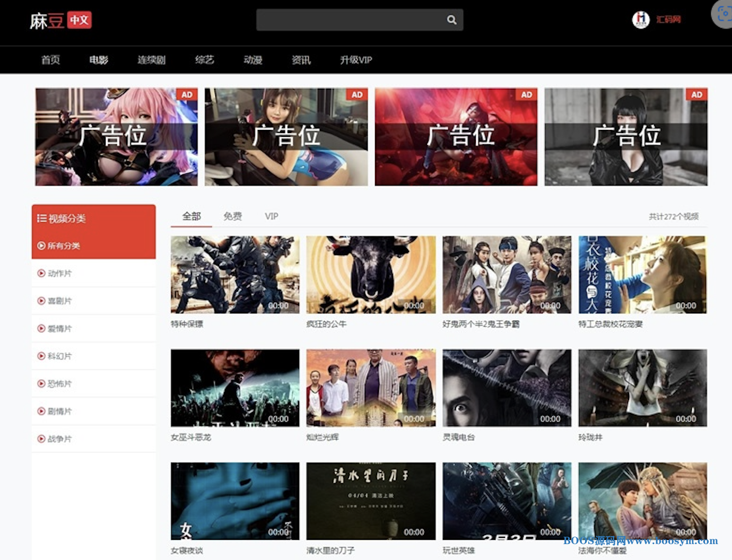Select the 剧情片 category

tap(94, 411)
